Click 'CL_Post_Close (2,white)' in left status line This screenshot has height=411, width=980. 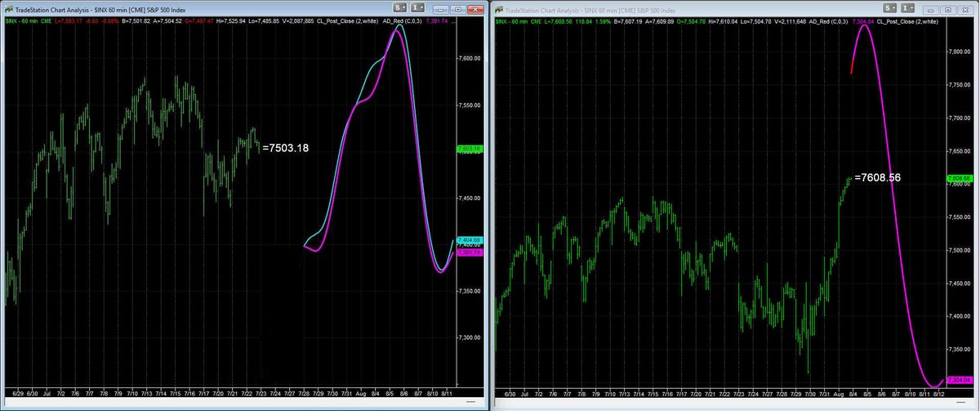point(348,20)
